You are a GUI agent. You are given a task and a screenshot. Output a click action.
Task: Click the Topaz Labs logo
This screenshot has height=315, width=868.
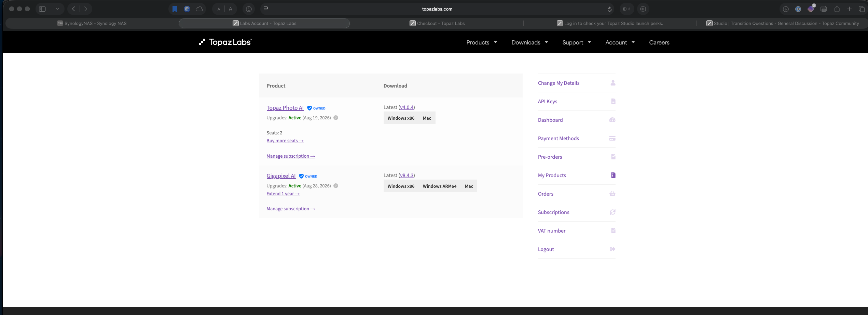coord(225,42)
